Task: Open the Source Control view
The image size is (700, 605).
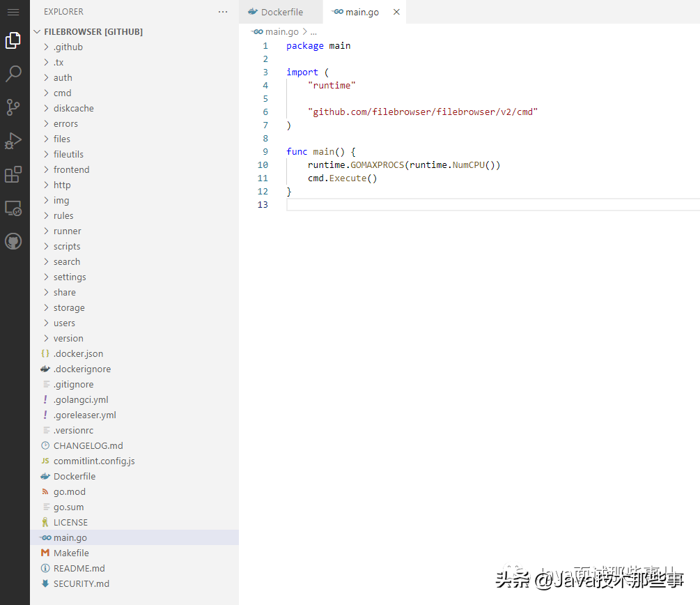Action: pyautogui.click(x=13, y=107)
